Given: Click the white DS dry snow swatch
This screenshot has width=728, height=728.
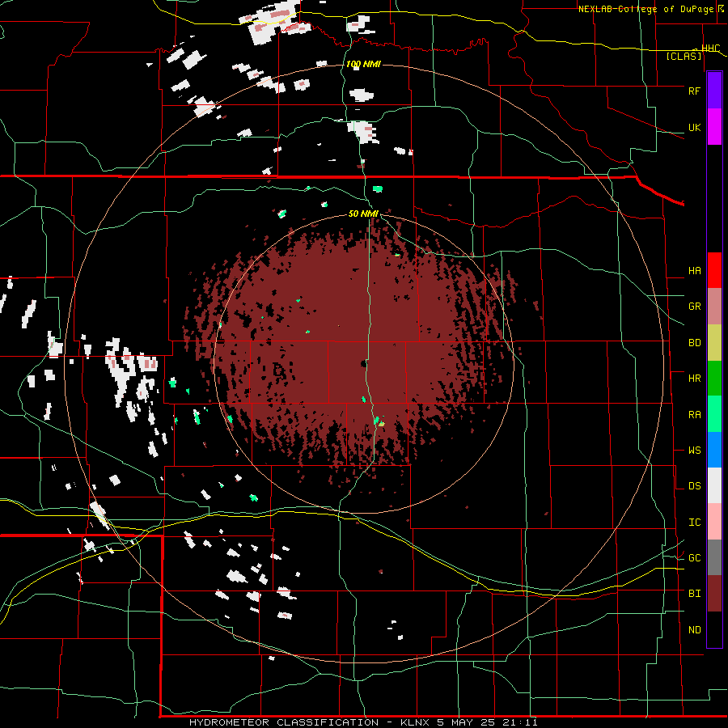Looking at the screenshot, I should [x=714, y=485].
